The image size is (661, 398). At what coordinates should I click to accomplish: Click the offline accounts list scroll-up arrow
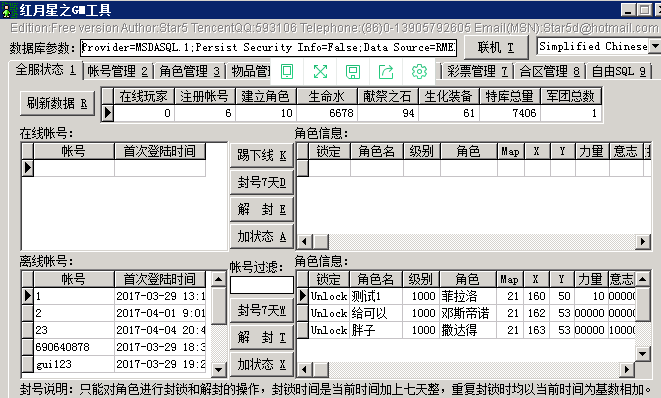click(218, 279)
